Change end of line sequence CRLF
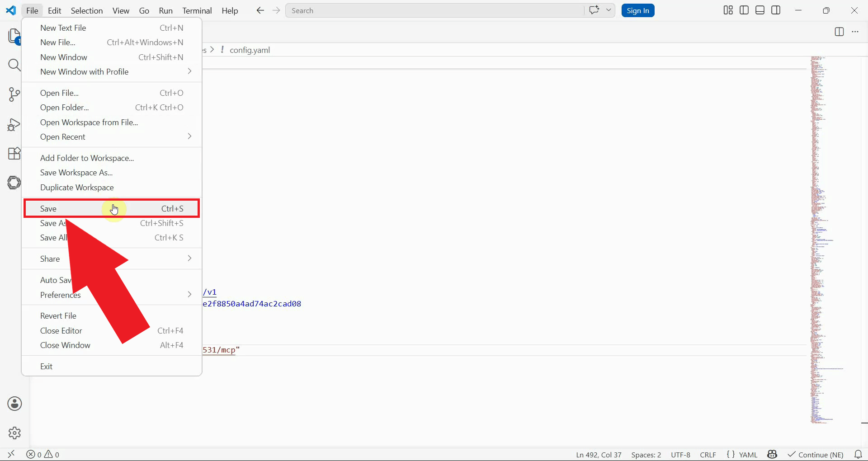868x461 pixels. point(708,455)
